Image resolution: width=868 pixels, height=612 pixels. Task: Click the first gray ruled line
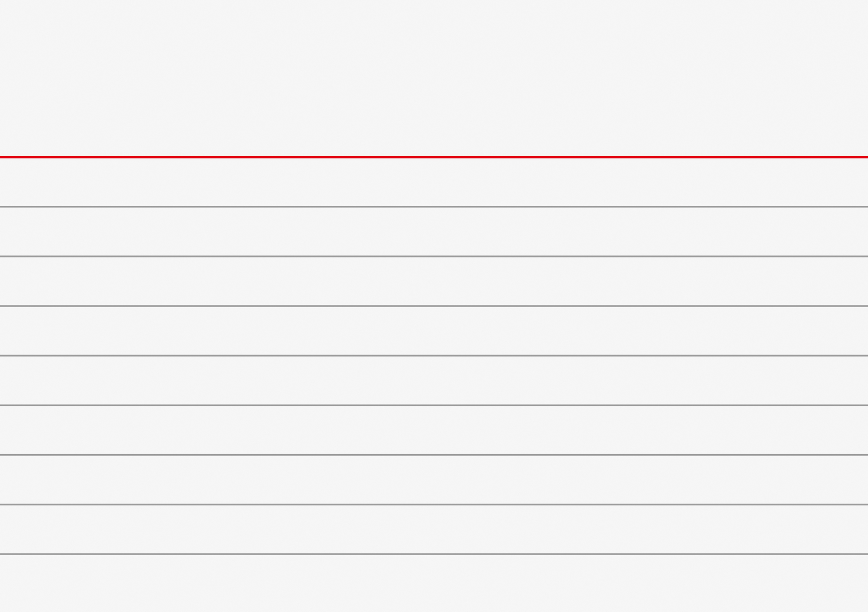pyautogui.click(x=434, y=207)
